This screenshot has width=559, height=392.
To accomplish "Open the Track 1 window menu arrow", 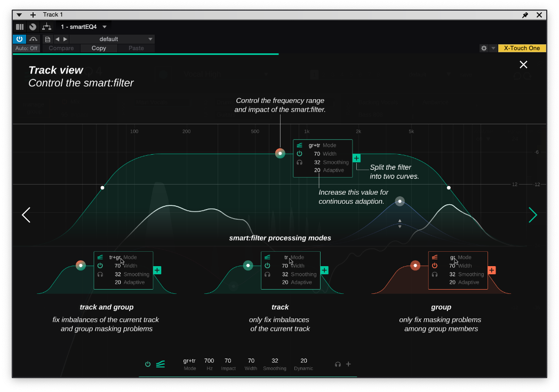I will pos(19,14).
